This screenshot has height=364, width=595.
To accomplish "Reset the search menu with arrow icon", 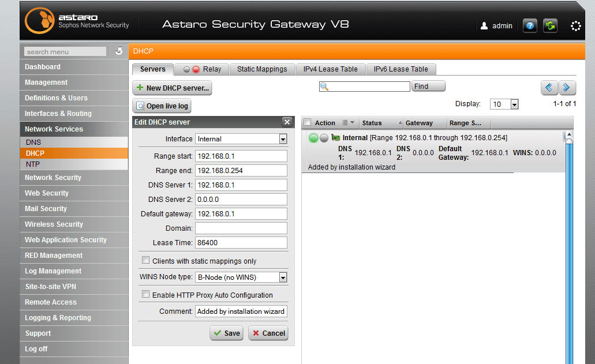I will click(x=119, y=51).
